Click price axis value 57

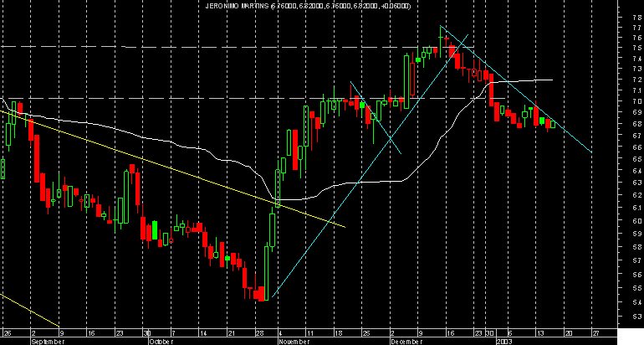(637, 260)
